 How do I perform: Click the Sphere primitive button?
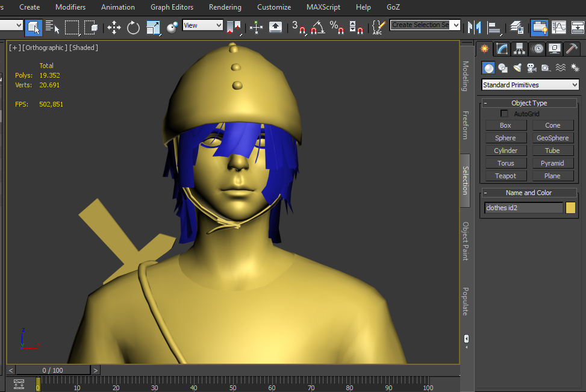(x=506, y=138)
